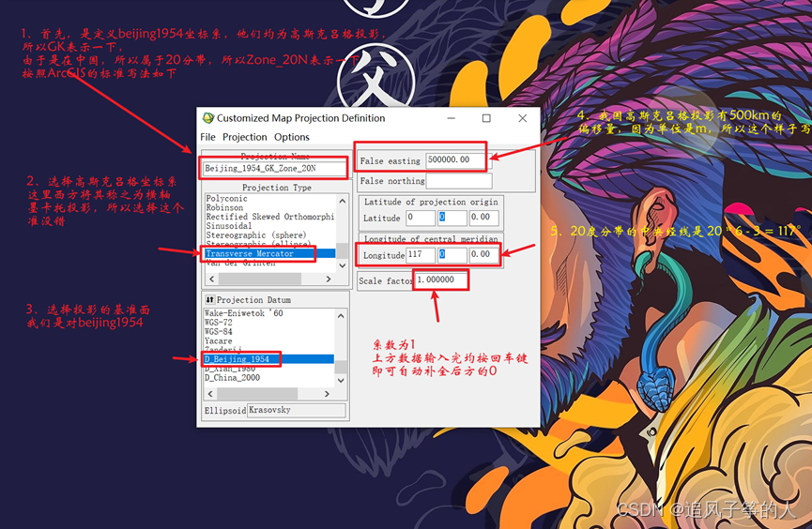
Task: Select Robinson projection type
Action: (224, 207)
